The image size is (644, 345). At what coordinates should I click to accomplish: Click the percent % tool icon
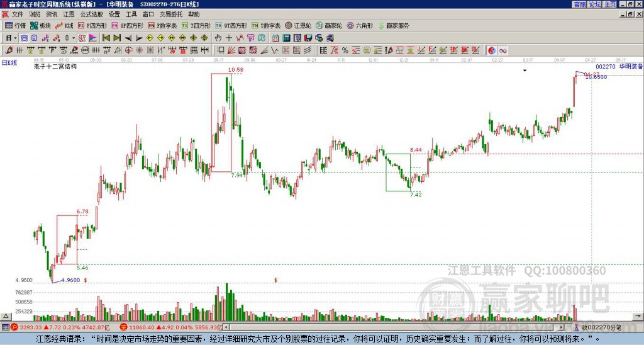click(345, 50)
